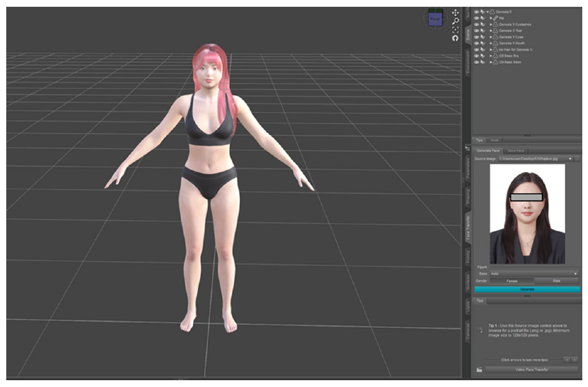Click the Video Face Transfer button
The height and width of the screenshot is (387, 588).
click(531, 370)
